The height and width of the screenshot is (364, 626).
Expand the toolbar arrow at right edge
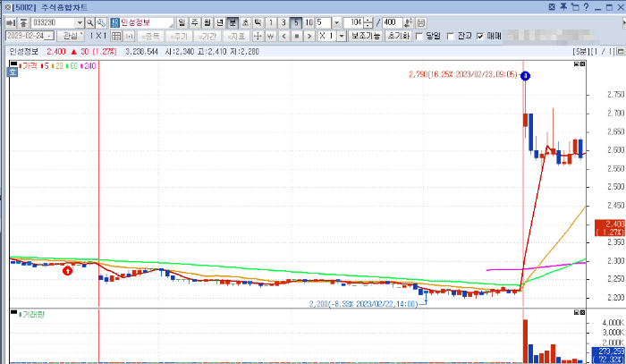coord(624,23)
